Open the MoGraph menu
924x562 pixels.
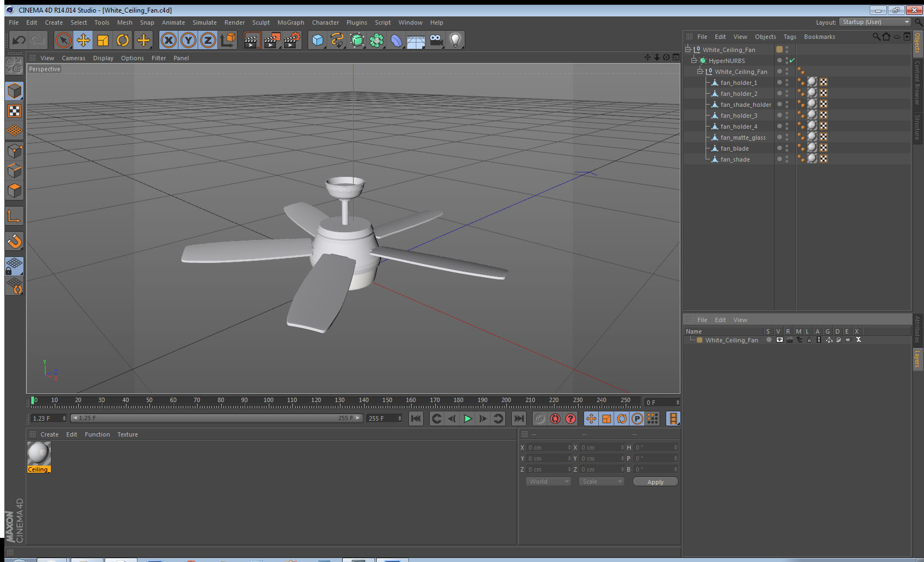[x=291, y=22]
